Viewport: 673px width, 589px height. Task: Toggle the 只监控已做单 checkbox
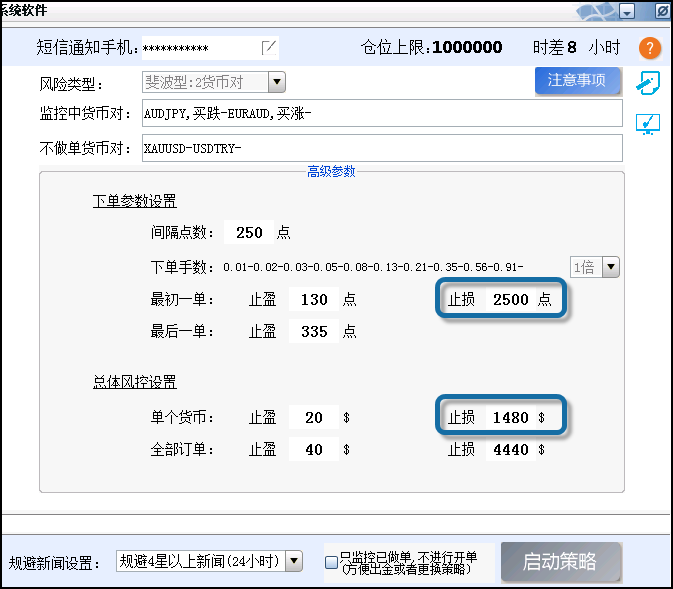[332, 563]
